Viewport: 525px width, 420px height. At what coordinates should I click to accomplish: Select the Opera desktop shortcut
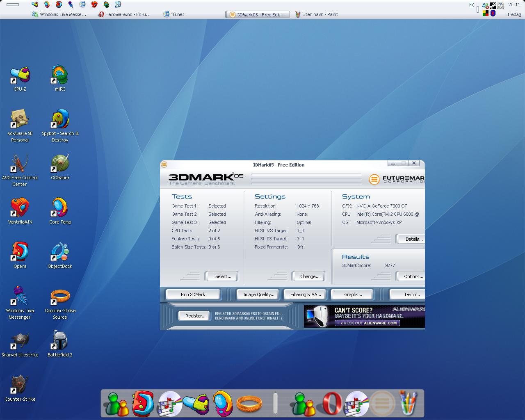click(x=20, y=256)
